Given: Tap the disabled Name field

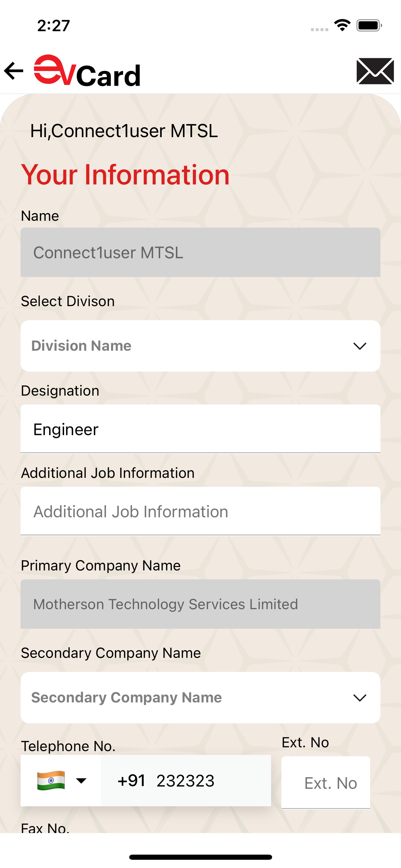Looking at the screenshot, I should 200,253.
